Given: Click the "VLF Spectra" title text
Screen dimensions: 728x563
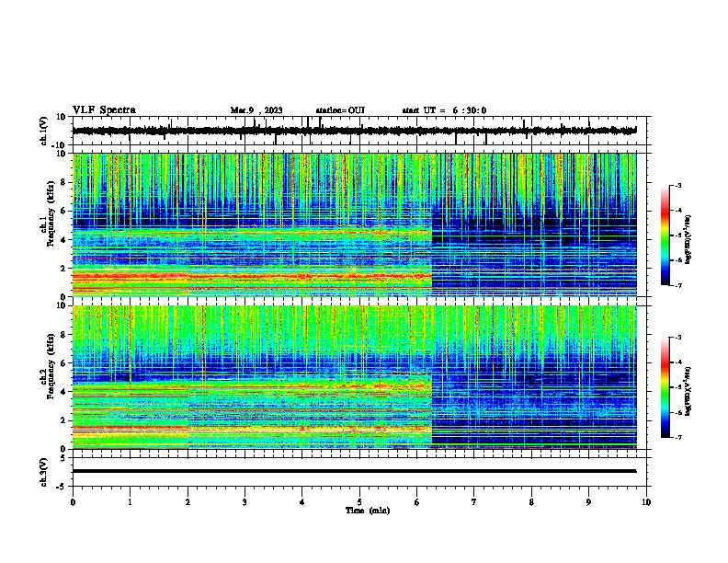Looking at the screenshot, I should [104, 110].
